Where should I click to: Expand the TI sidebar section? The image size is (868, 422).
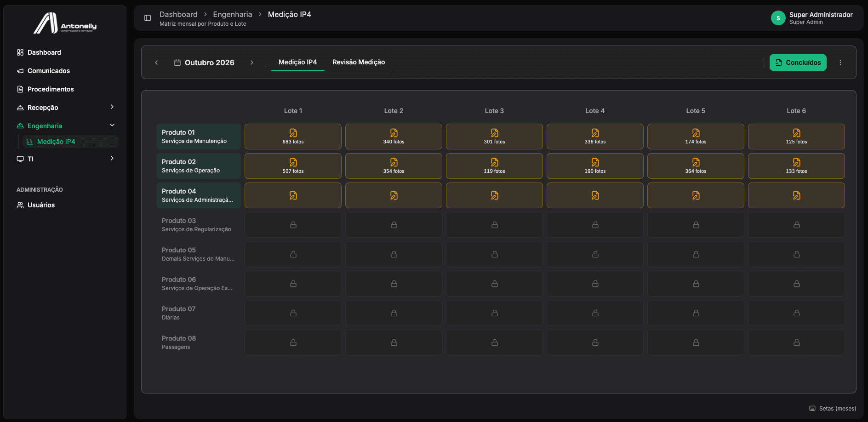[x=65, y=159]
